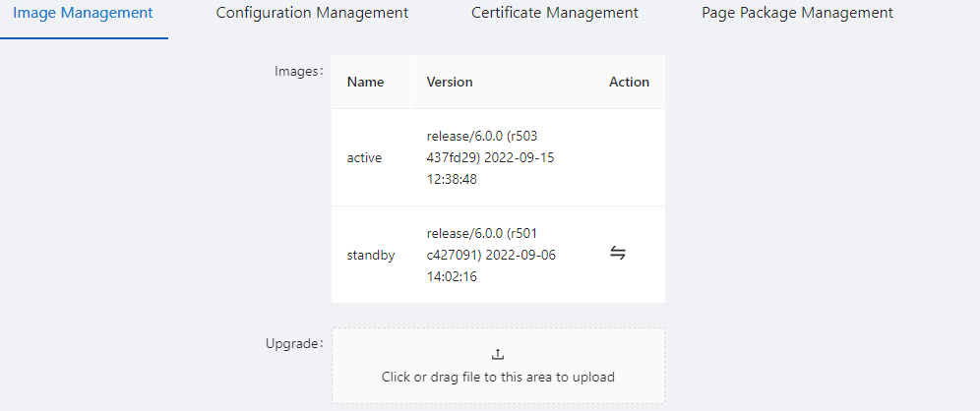
Task: Click the r503 active version text
Action: pyautogui.click(x=490, y=158)
